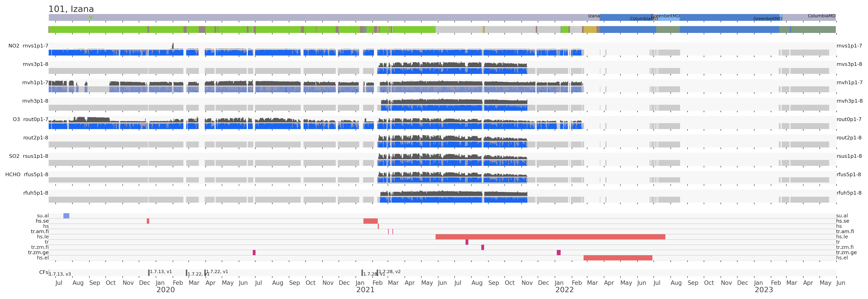Click the 1.7.13, v1 calibration file marker
Screen dimensions: 868x299
[149, 272]
